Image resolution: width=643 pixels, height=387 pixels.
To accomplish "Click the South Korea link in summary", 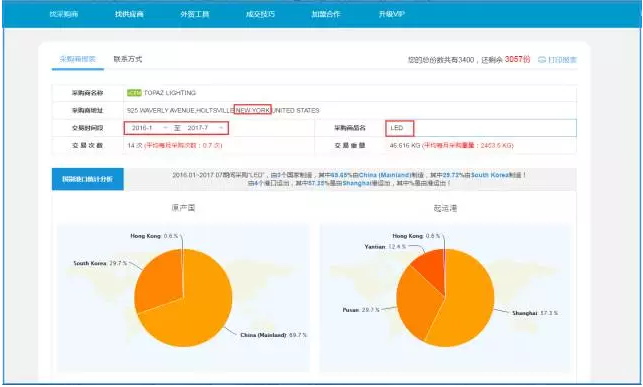I will pyautogui.click(x=490, y=175).
